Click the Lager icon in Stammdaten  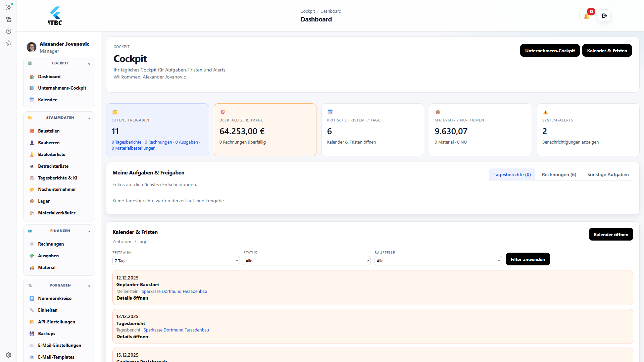pos(32,201)
